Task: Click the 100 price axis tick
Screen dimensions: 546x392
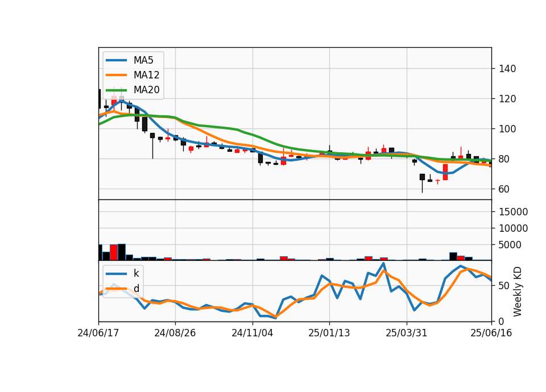Action: (507, 129)
